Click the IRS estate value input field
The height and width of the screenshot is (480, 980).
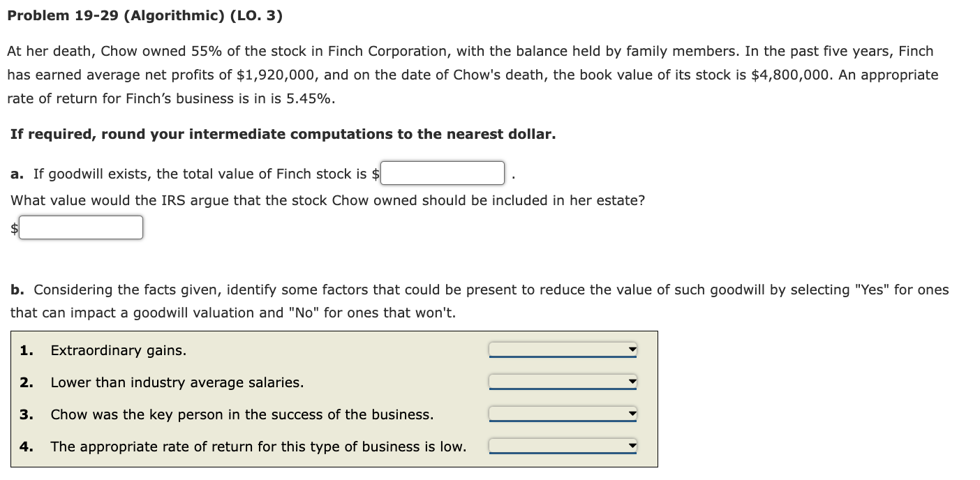click(x=81, y=227)
